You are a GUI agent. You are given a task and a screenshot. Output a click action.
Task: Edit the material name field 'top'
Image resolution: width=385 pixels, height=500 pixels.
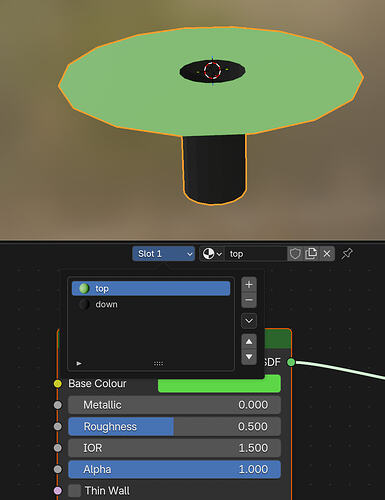coord(256,254)
